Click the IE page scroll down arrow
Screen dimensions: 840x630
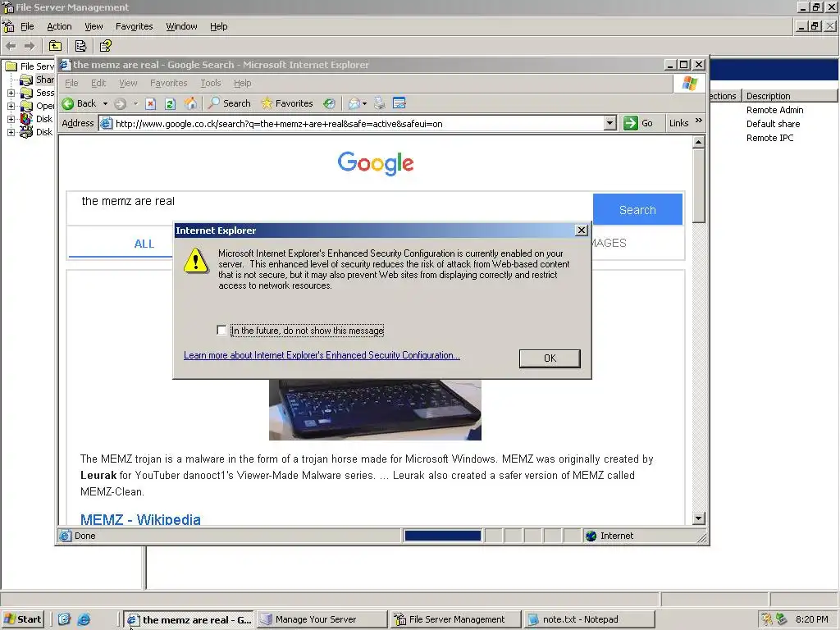coord(698,518)
